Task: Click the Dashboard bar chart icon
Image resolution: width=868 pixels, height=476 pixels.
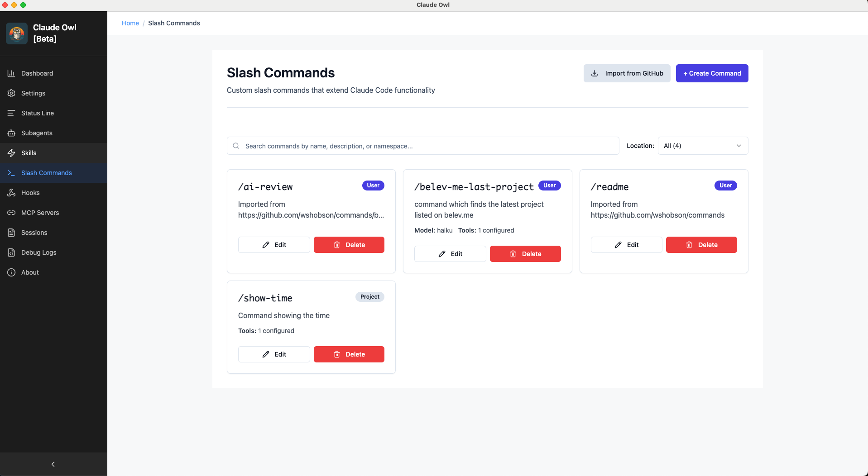Action: pos(11,73)
